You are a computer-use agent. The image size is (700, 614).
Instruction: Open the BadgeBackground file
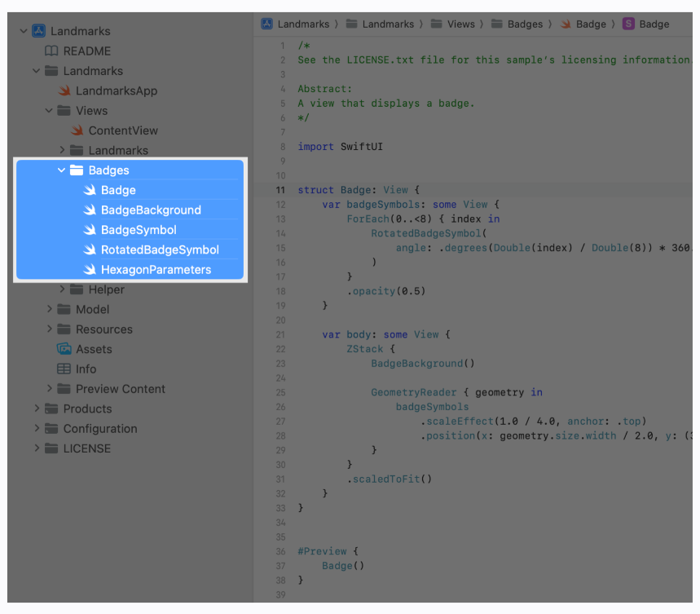pyautogui.click(x=151, y=210)
